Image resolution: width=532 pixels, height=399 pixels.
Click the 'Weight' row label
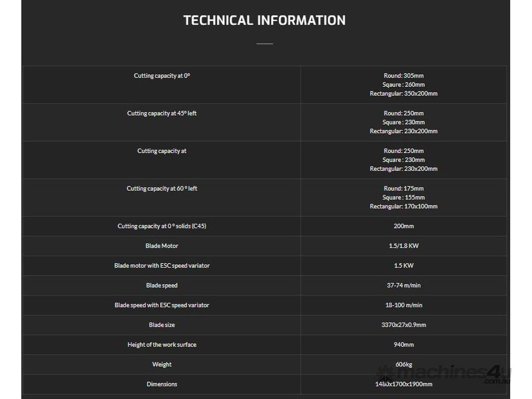click(162, 364)
